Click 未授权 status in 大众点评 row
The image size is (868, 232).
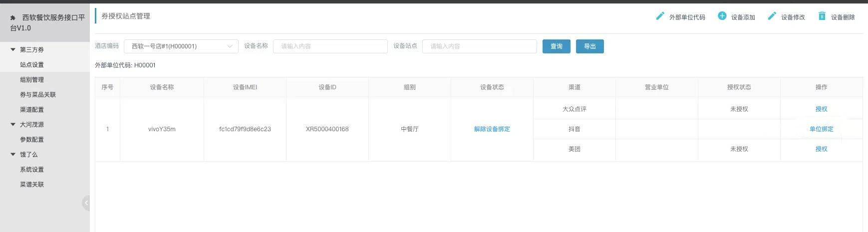[x=739, y=109]
